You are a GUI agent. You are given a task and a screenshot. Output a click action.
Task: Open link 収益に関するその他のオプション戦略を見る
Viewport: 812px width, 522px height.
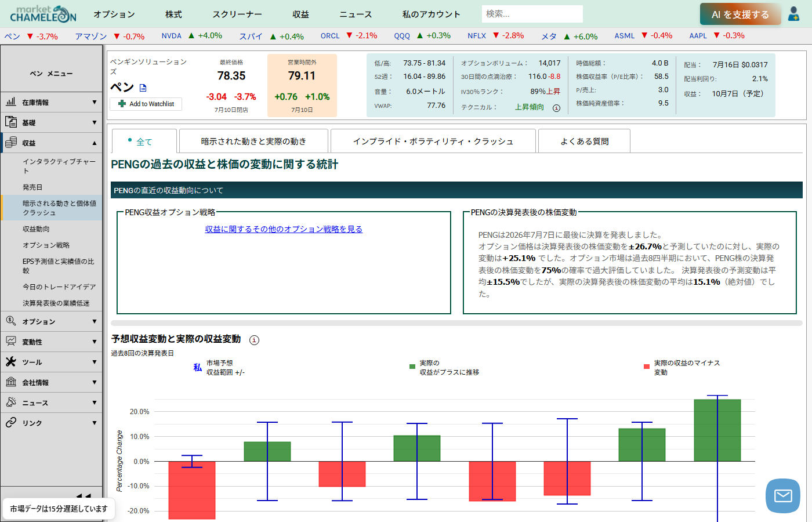(x=284, y=229)
